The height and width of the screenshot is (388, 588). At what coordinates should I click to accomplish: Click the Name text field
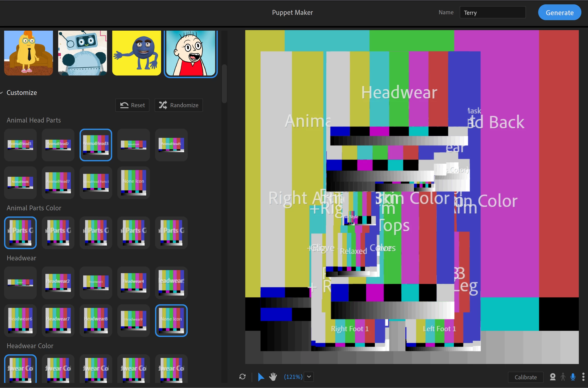(492, 13)
